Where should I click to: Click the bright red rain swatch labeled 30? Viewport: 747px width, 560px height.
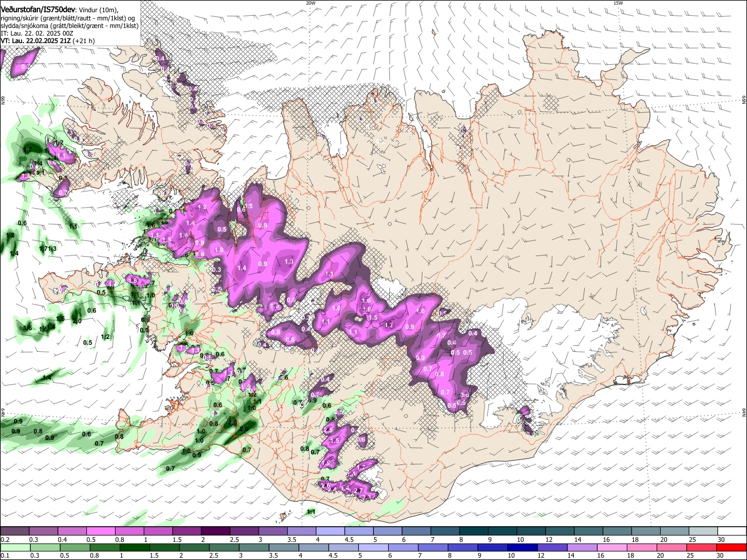tap(731, 547)
